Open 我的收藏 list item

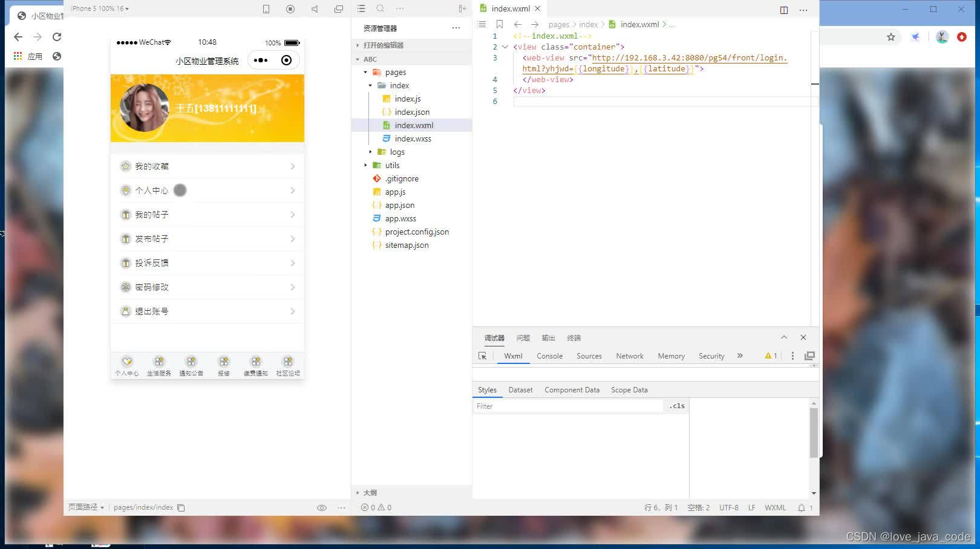tap(207, 166)
